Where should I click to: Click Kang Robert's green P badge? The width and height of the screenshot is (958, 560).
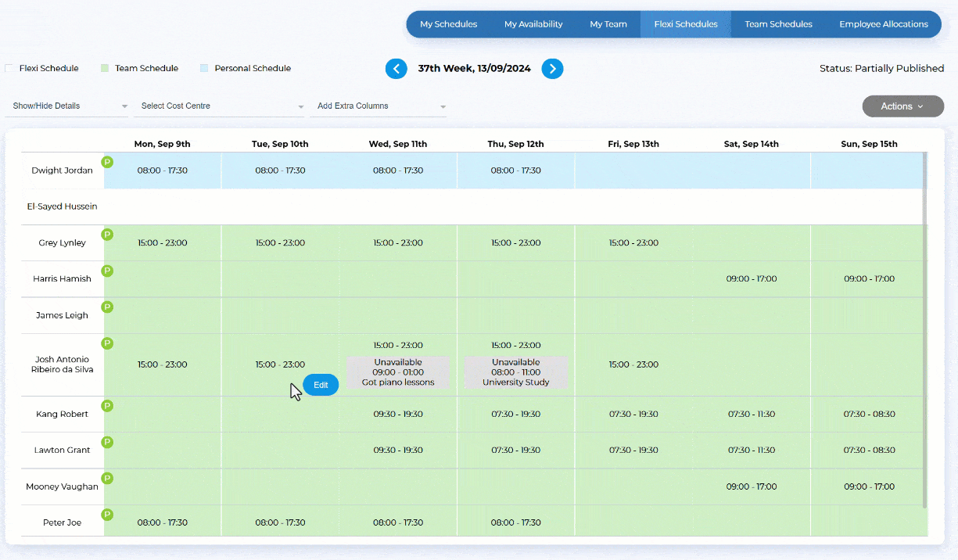pos(107,406)
